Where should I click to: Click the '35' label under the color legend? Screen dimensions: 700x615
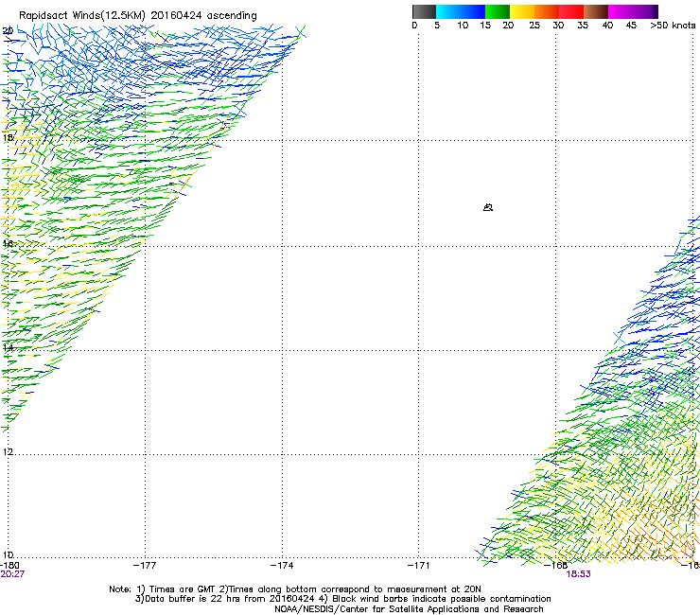pos(583,26)
